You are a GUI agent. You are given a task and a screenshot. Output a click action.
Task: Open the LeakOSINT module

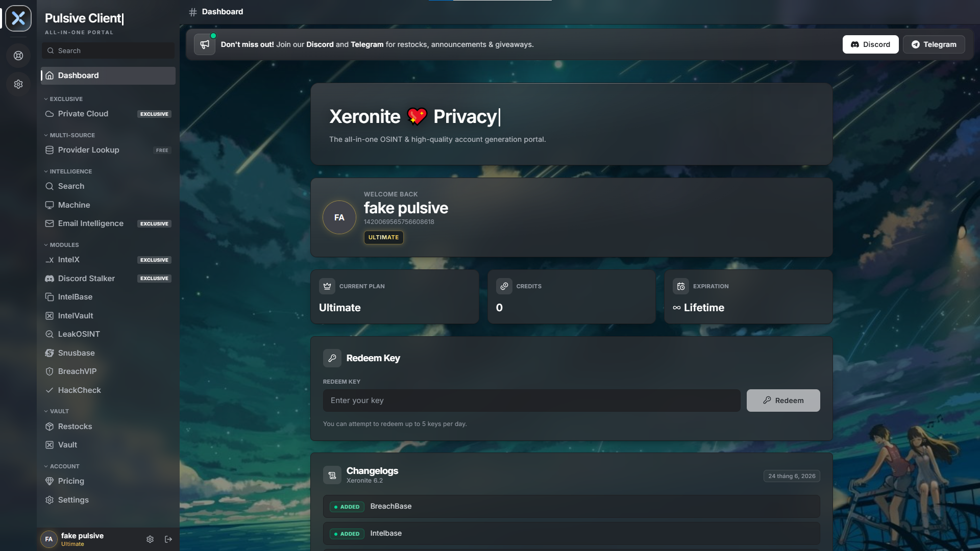tap(108, 334)
